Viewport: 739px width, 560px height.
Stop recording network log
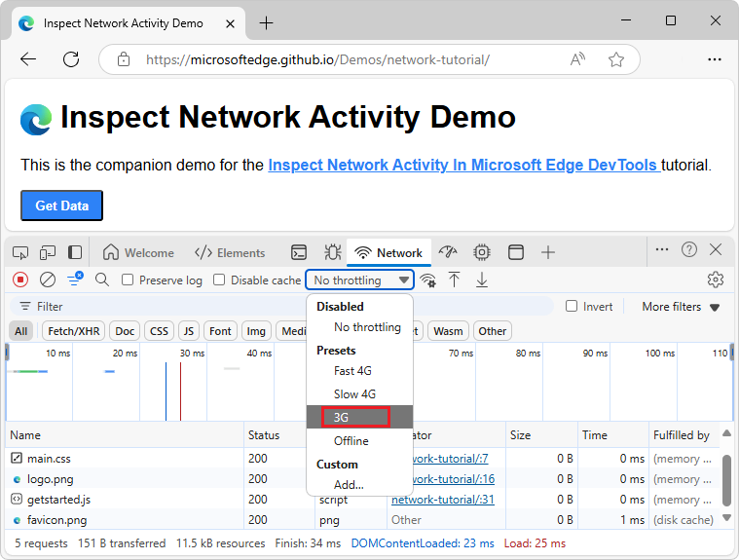coord(20,280)
